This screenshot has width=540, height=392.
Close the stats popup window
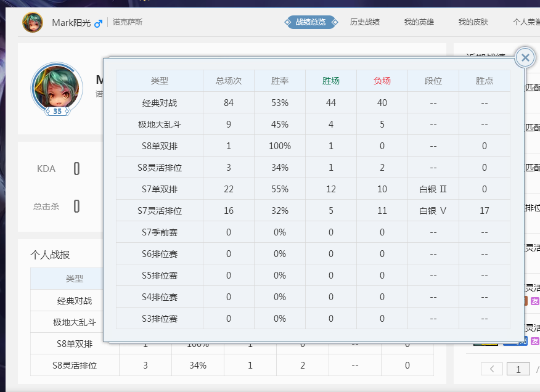pos(525,57)
